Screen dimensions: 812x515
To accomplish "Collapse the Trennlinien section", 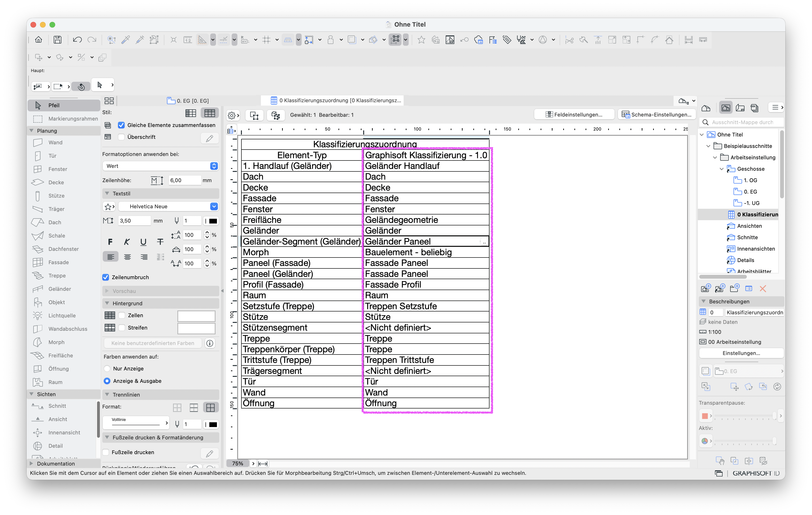I will pos(107,395).
